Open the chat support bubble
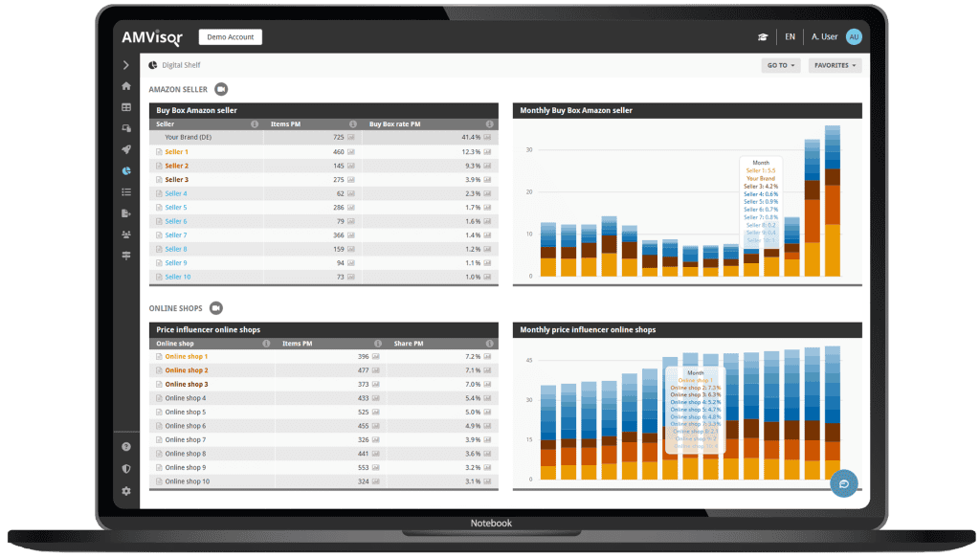Viewport: 980px width, 558px height. pyautogui.click(x=844, y=483)
